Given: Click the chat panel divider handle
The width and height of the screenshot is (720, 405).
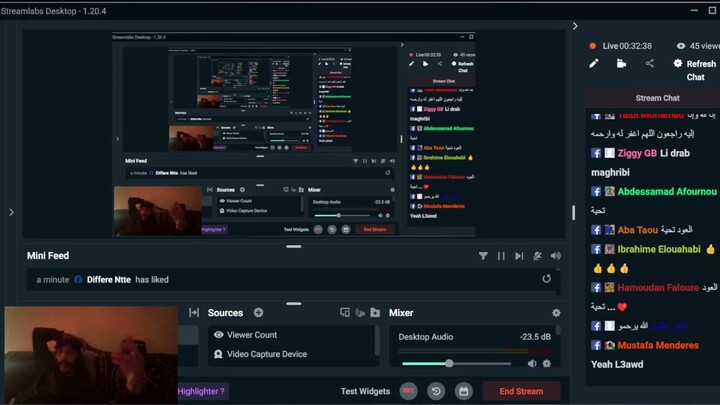Looking at the screenshot, I should coord(574,212).
